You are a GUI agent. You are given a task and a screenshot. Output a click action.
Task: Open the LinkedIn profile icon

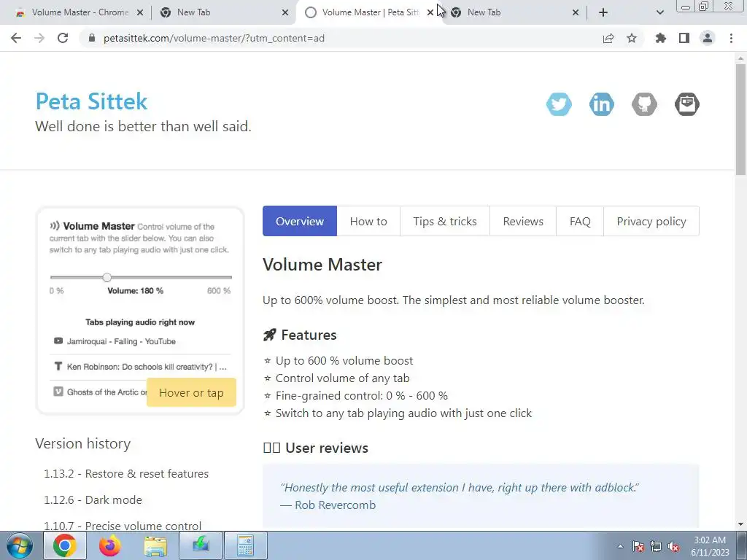[x=602, y=104]
